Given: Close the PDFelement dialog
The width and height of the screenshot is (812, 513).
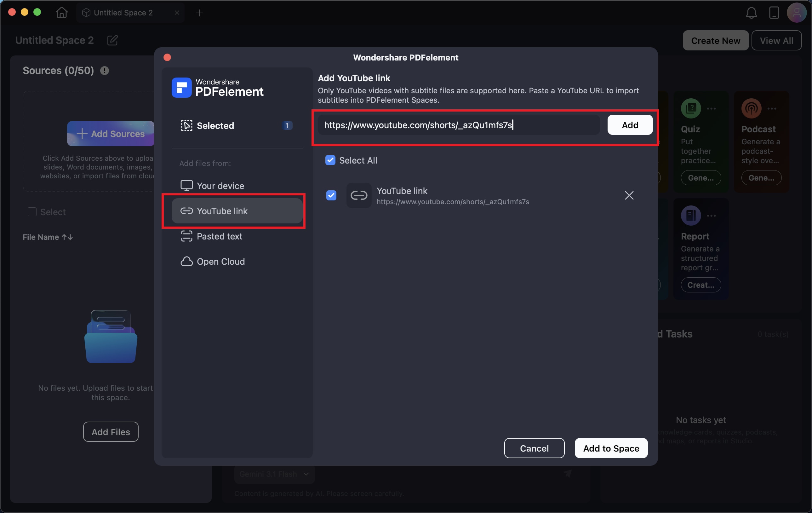Looking at the screenshot, I should click(x=167, y=57).
